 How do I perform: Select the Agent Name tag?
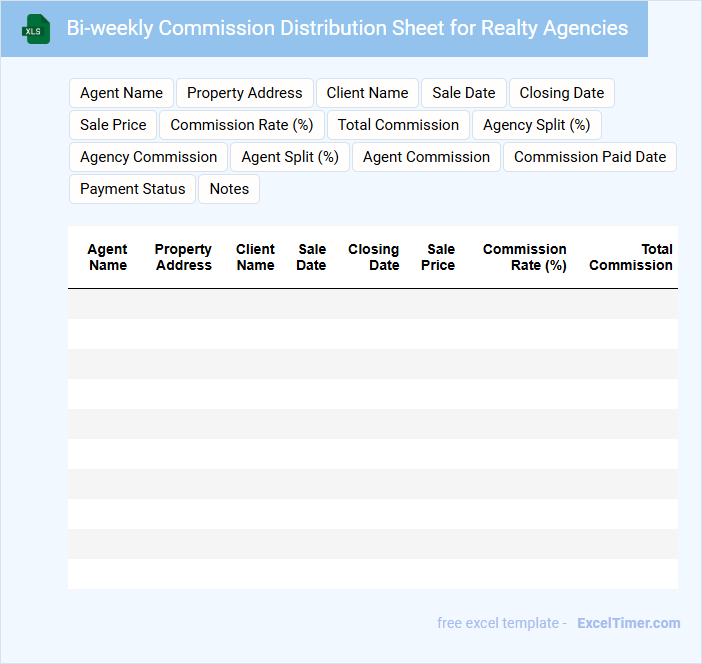coord(121,93)
